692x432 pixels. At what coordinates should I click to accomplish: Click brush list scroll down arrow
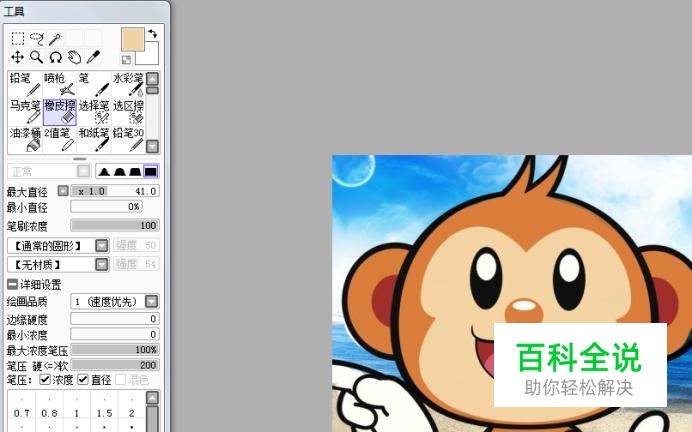coord(152,146)
